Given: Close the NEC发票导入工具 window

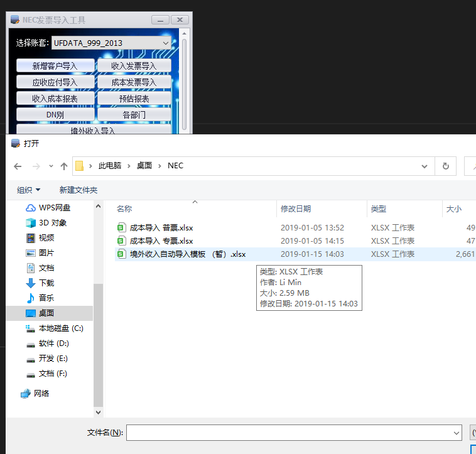Looking at the screenshot, I should pyautogui.click(x=180, y=20).
